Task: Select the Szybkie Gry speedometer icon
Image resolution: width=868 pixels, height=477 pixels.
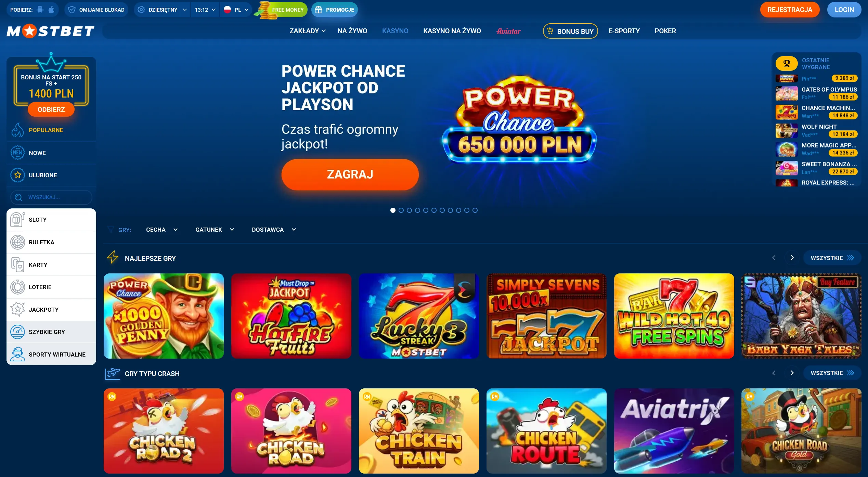Action: coord(17,332)
